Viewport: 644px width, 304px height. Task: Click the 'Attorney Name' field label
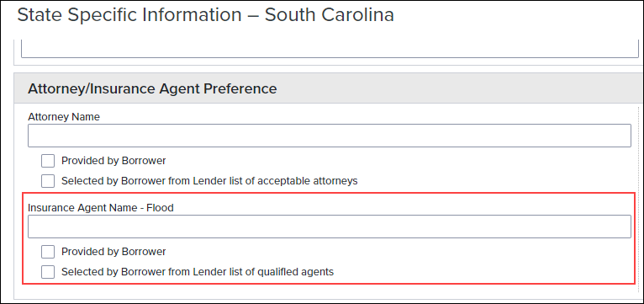(x=64, y=117)
